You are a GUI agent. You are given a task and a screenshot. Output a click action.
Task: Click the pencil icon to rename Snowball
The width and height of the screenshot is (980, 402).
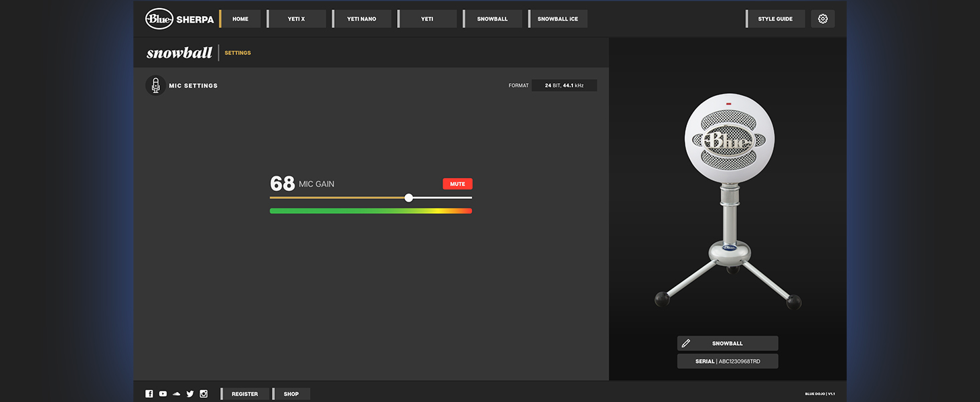[685, 344]
